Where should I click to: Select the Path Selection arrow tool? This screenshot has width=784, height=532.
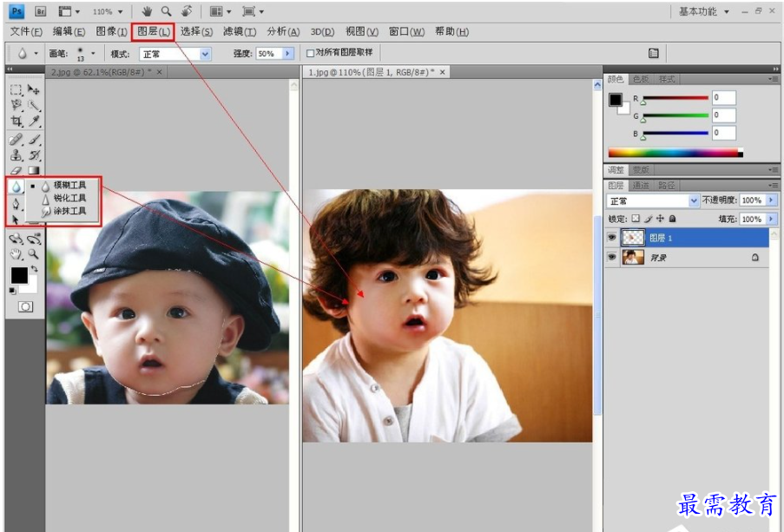[x=16, y=220]
